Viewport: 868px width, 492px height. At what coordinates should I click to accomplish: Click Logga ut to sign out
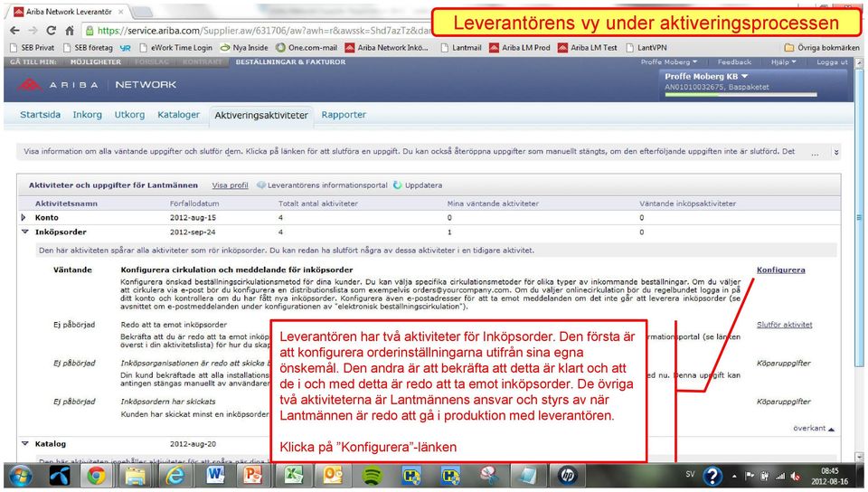pos(832,62)
